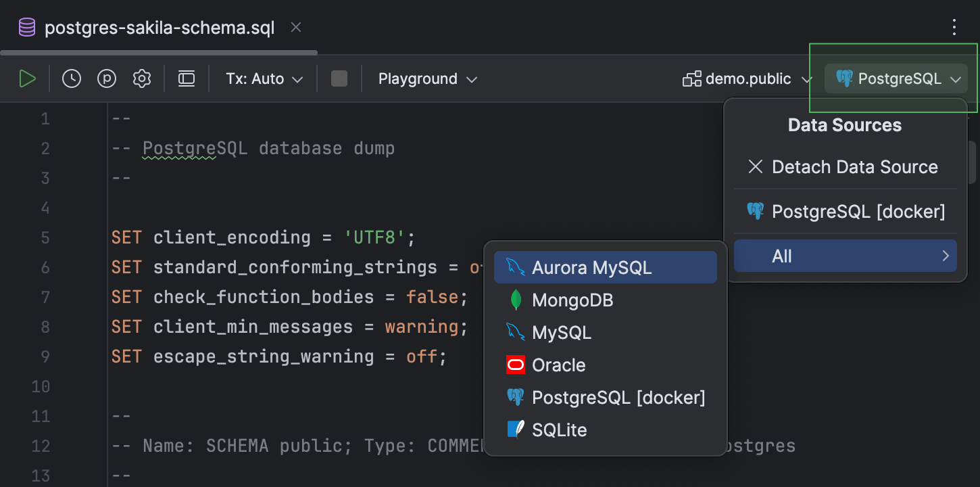Open the query history clock icon
Image resolution: width=980 pixels, height=487 pixels.
point(71,78)
